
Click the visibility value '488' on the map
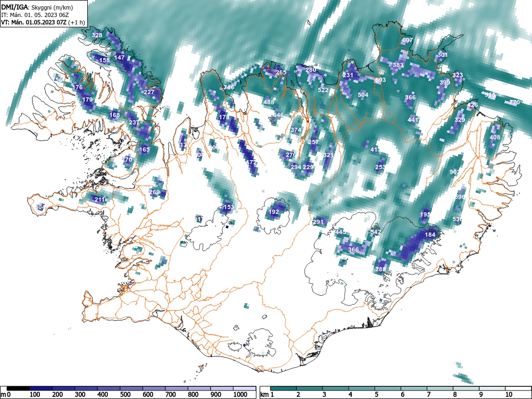click(269, 102)
